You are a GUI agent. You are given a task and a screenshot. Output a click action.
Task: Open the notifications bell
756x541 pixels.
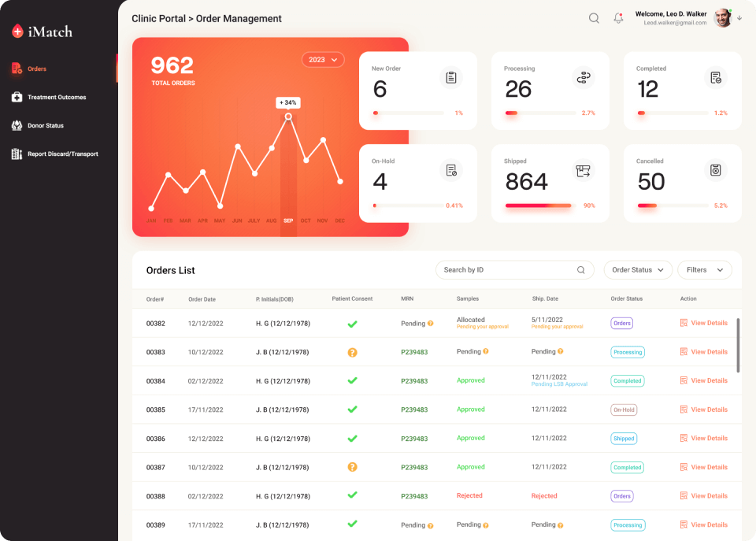click(x=619, y=18)
